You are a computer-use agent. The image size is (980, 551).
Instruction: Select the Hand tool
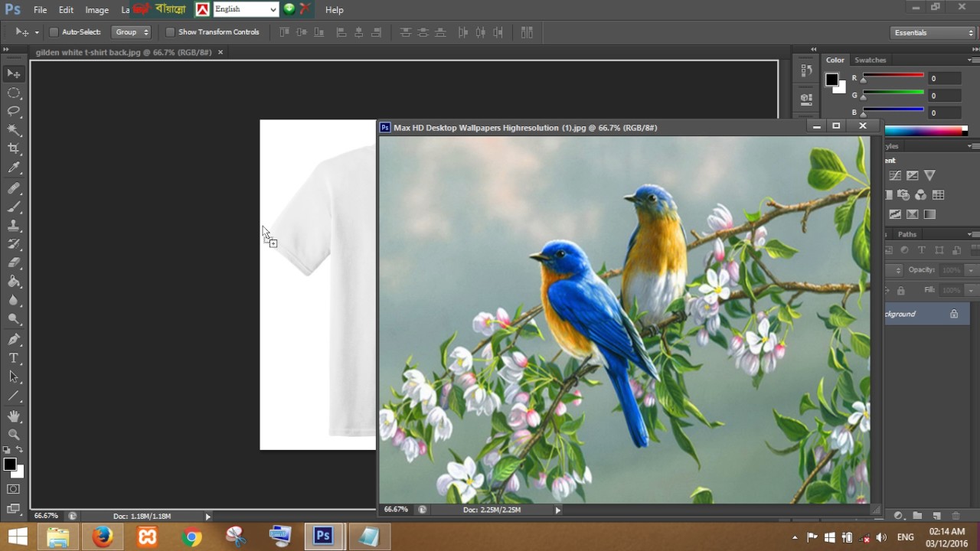point(14,416)
